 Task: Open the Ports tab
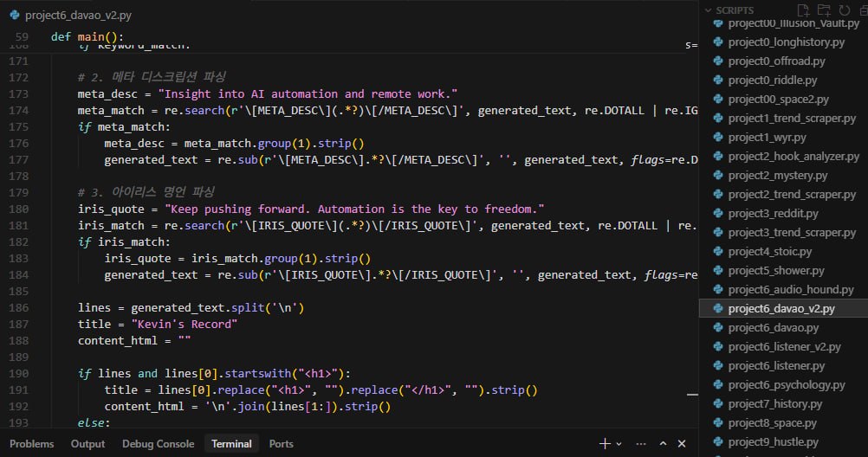(x=282, y=444)
